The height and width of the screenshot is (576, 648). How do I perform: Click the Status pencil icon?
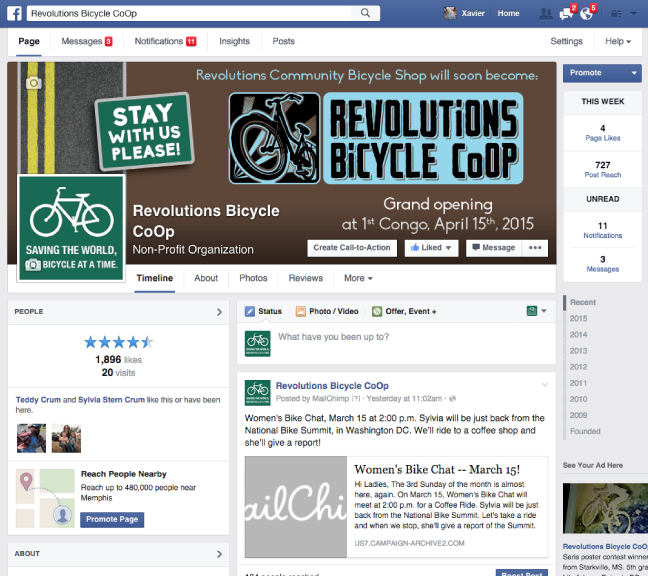(x=250, y=312)
